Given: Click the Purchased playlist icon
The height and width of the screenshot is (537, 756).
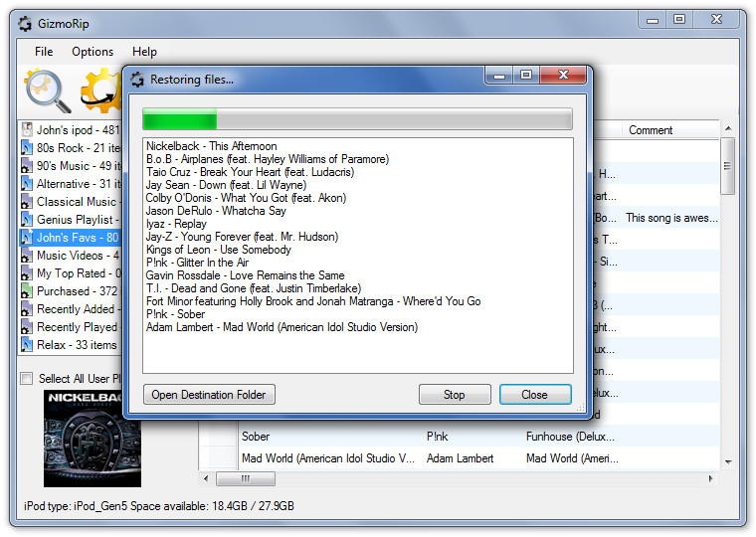Looking at the screenshot, I should click(x=27, y=291).
